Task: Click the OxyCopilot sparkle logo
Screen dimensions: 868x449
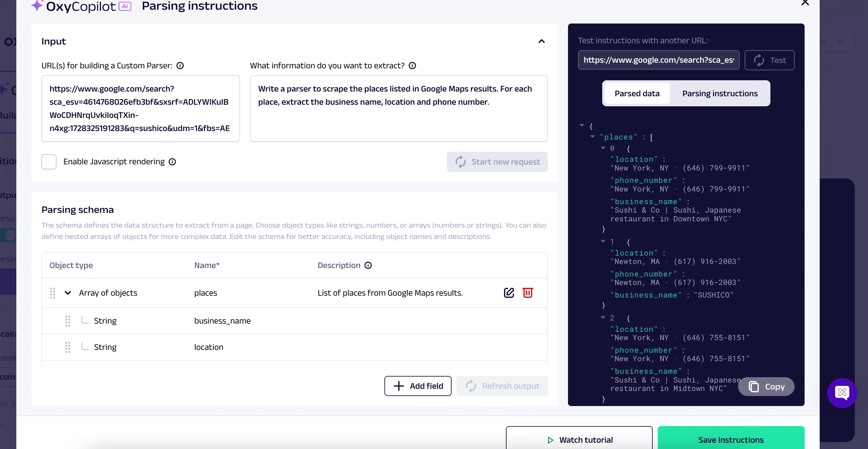Action: click(x=37, y=5)
